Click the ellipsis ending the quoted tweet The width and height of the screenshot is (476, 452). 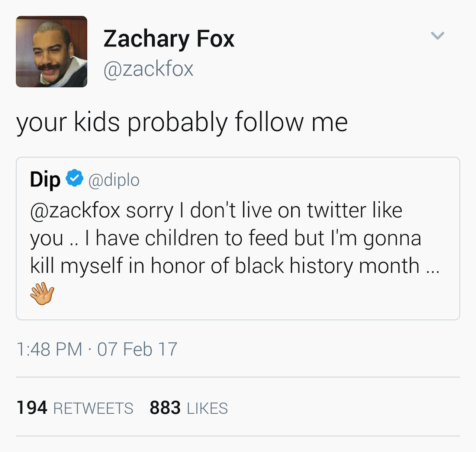[x=433, y=270]
